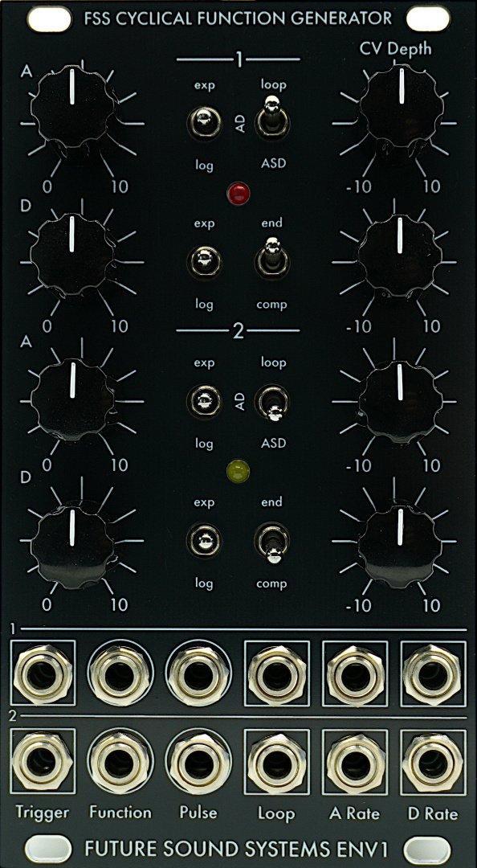The height and width of the screenshot is (868, 477).
Task: Click the 'Function' jack label
Action: [x=120, y=813]
